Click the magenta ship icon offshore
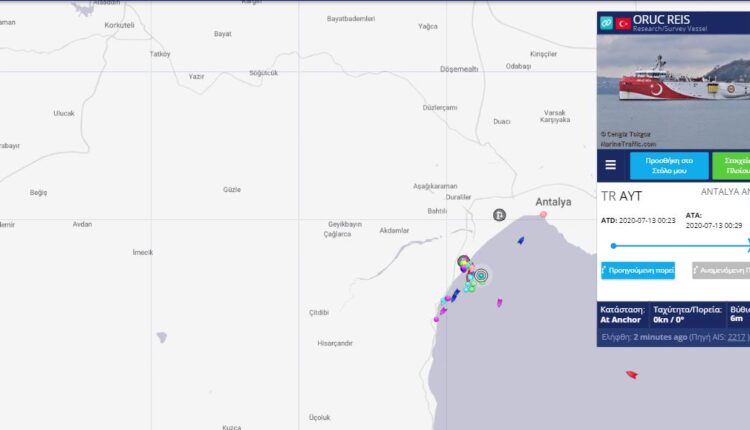Screen dimensions: 750x430 pyautogui.click(x=499, y=302)
